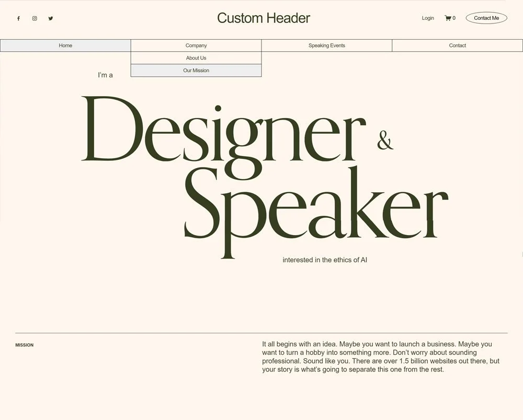Click the Speaker heading text
The image size is (523, 420).
(314, 204)
